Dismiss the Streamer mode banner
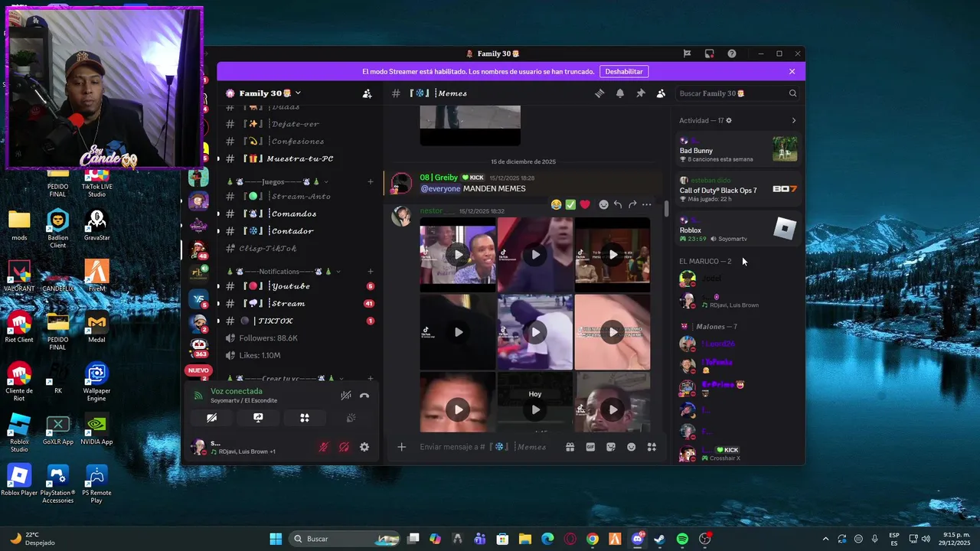 pyautogui.click(x=792, y=71)
